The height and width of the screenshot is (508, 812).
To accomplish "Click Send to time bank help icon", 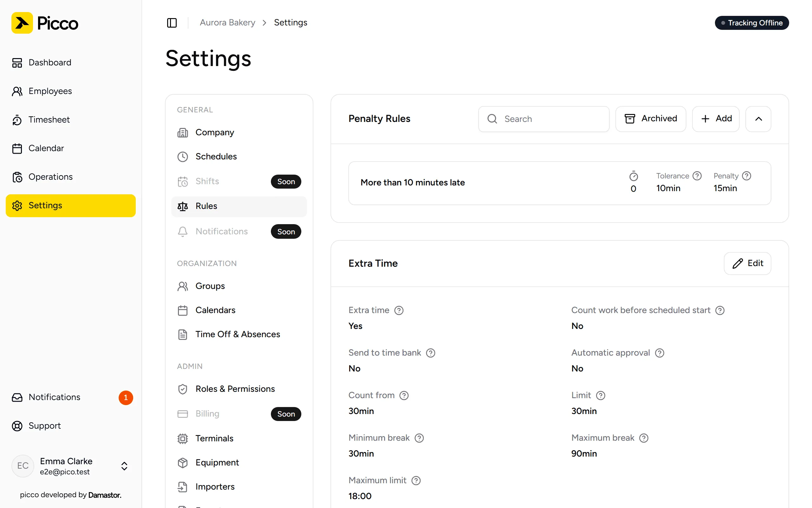I will [430, 353].
